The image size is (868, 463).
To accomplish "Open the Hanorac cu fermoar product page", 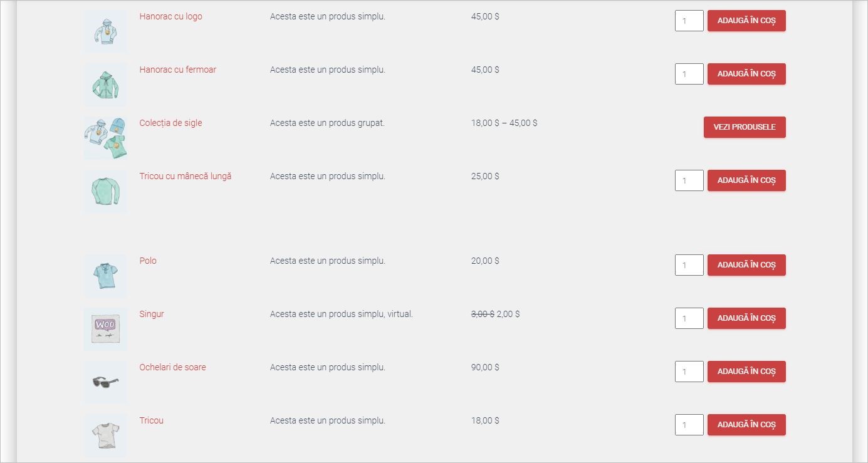I will (x=177, y=70).
